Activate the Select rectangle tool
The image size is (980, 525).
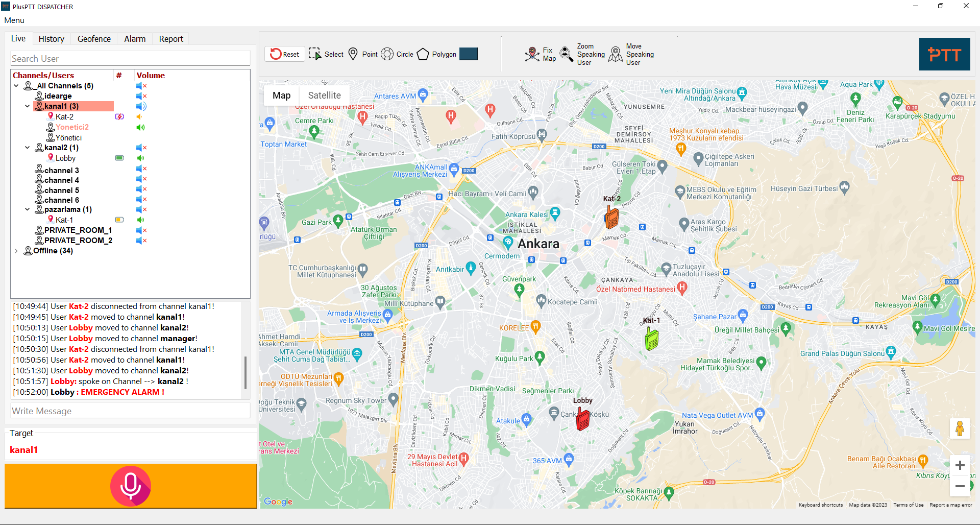click(326, 54)
